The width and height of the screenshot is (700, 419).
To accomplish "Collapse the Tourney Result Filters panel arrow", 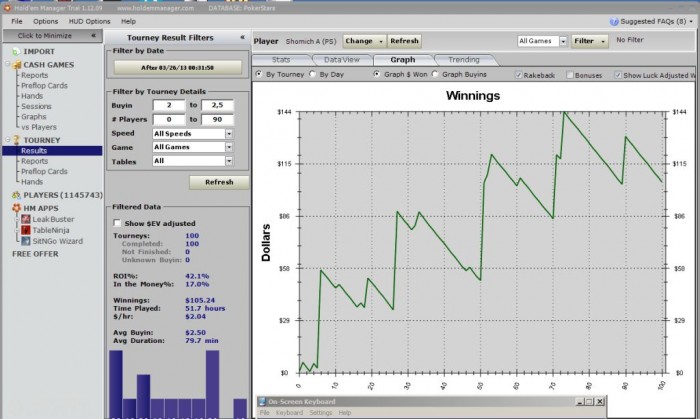I will (242, 37).
